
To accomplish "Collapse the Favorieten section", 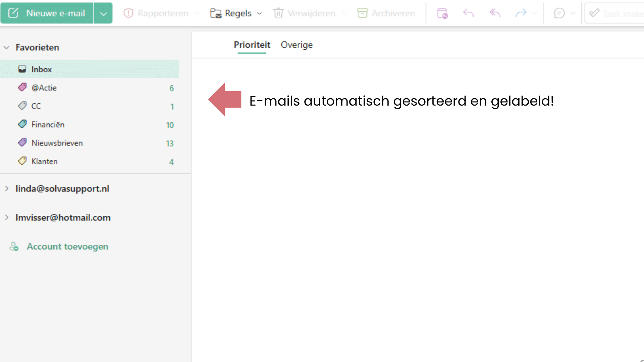I will point(6,47).
